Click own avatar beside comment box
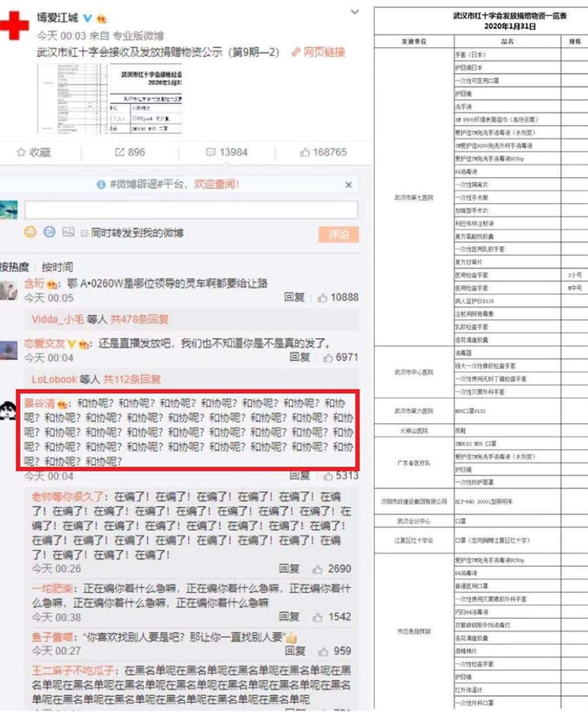This screenshot has height=712, width=588. (x=8, y=210)
